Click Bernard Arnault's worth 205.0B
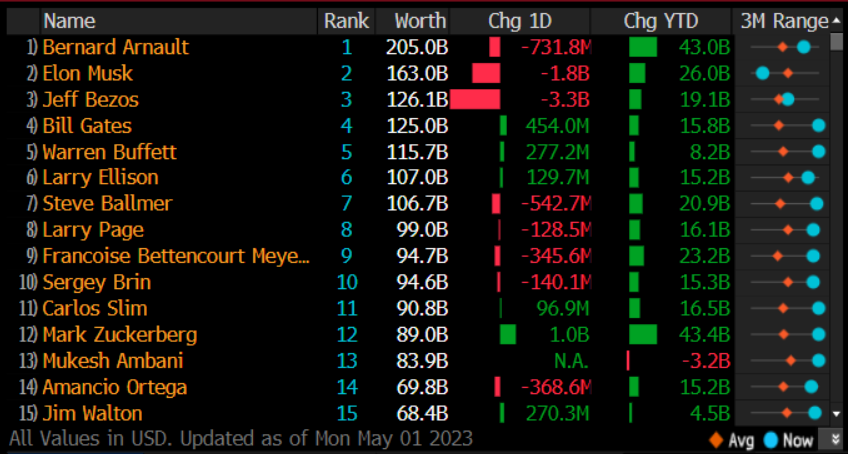This screenshot has height=454, width=848. (x=417, y=47)
